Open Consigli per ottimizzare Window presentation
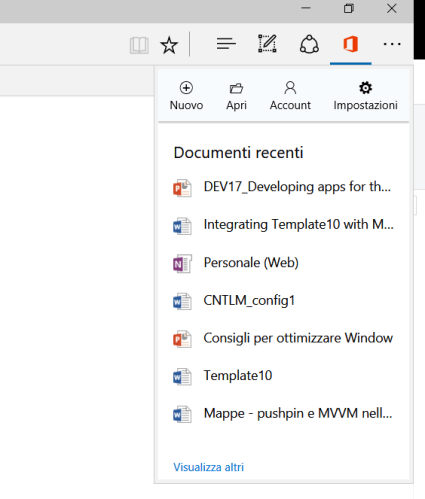The height and width of the screenshot is (499, 425). (298, 338)
